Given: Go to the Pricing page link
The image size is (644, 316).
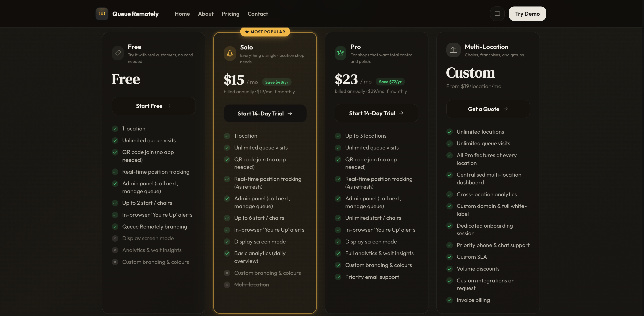Looking at the screenshot, I should [230, 14].
